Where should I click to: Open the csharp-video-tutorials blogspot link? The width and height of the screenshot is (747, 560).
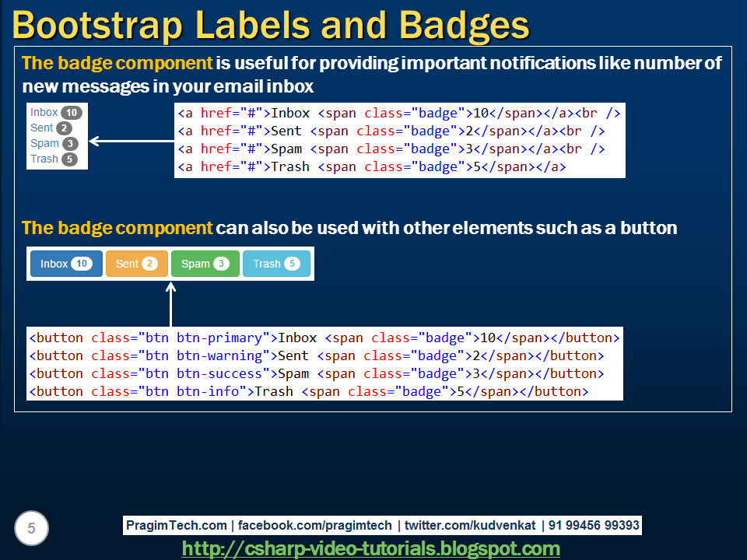pos(373,548)
